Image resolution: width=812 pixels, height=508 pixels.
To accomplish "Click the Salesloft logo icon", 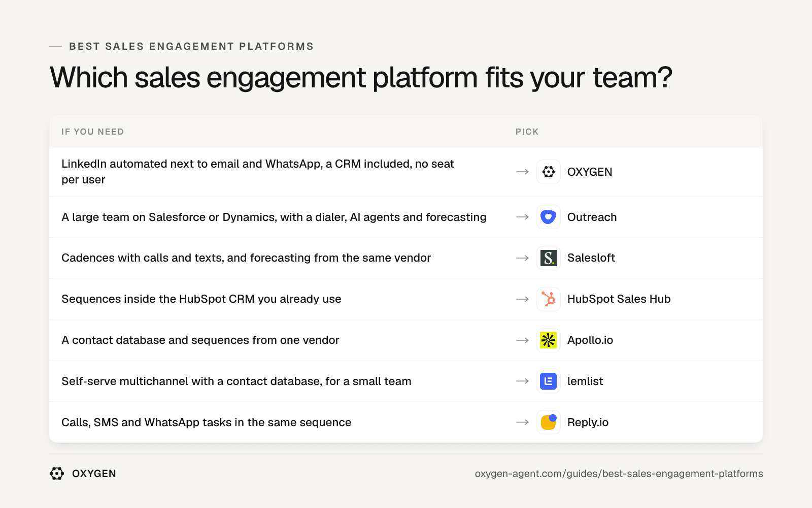I will click(x=549, y=258).
